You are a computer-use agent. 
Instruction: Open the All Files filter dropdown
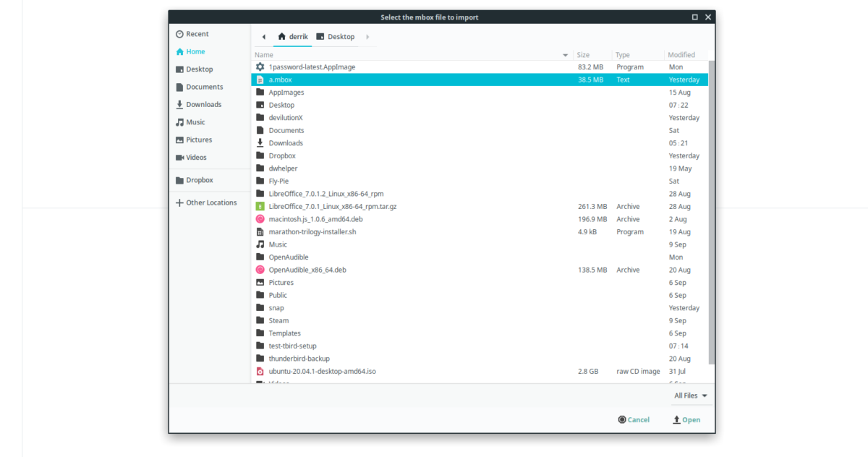[x=691, y=396]
